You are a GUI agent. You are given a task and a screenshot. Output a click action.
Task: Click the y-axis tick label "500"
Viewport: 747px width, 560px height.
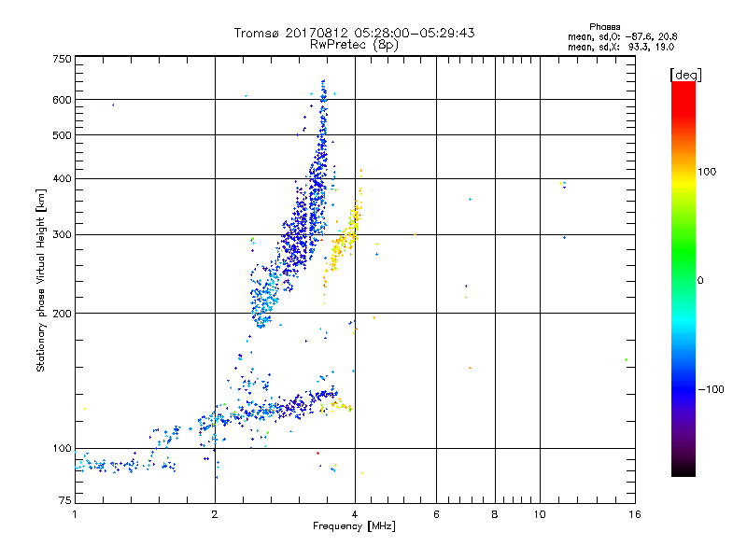62,135
